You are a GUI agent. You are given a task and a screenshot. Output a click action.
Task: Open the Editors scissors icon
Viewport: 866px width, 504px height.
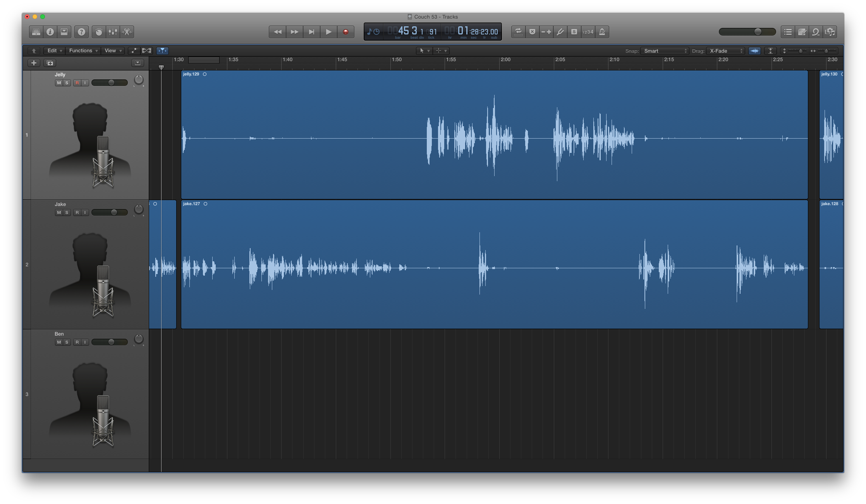127,32
